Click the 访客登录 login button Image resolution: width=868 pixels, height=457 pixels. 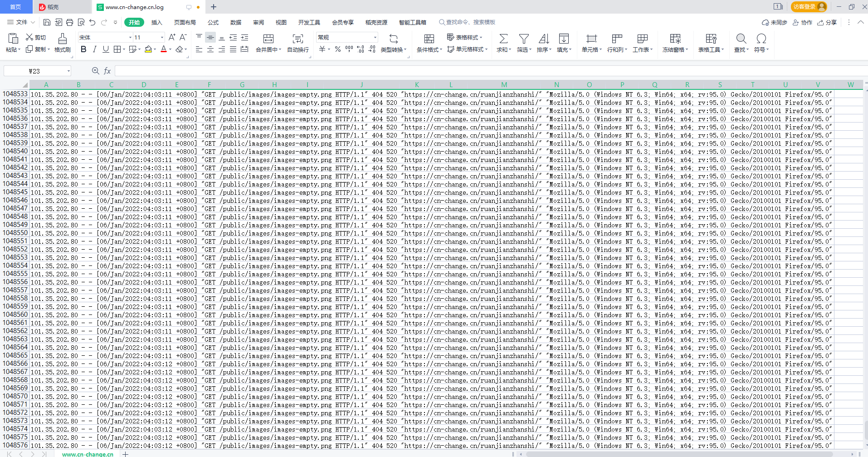pyautogui.click(x=809, y=6)
